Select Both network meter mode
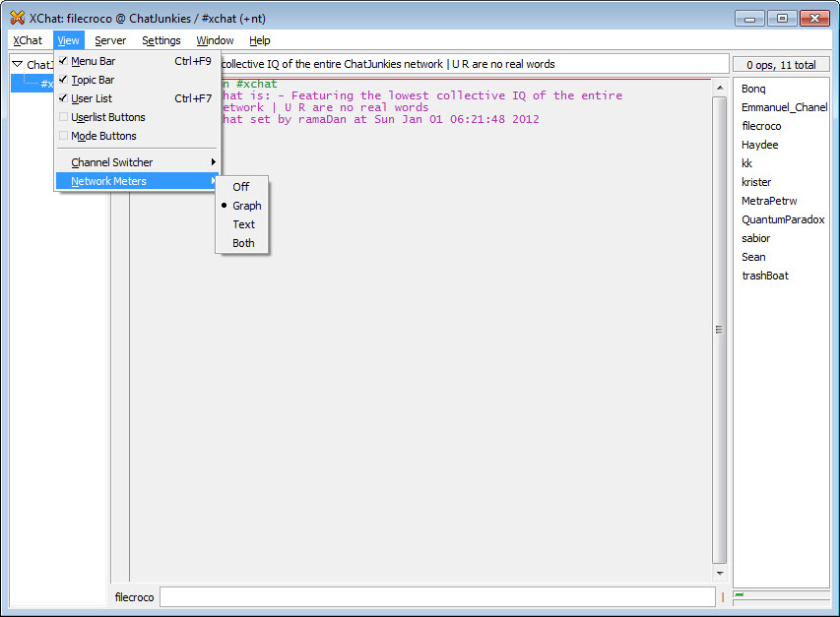 241,243
